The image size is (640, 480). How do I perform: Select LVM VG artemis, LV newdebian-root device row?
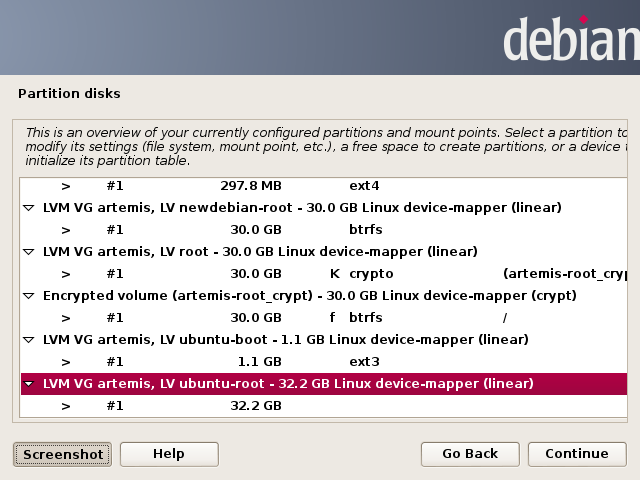(x=324, y=208)
